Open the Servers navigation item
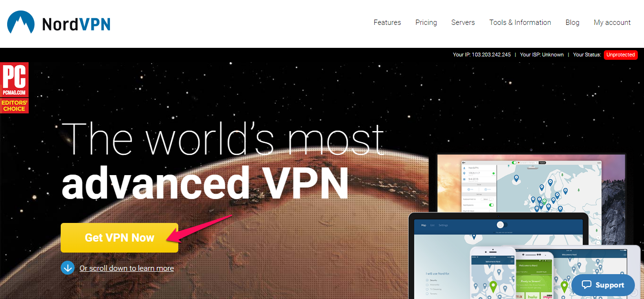The image size is (644, 299). pos(463,22)
